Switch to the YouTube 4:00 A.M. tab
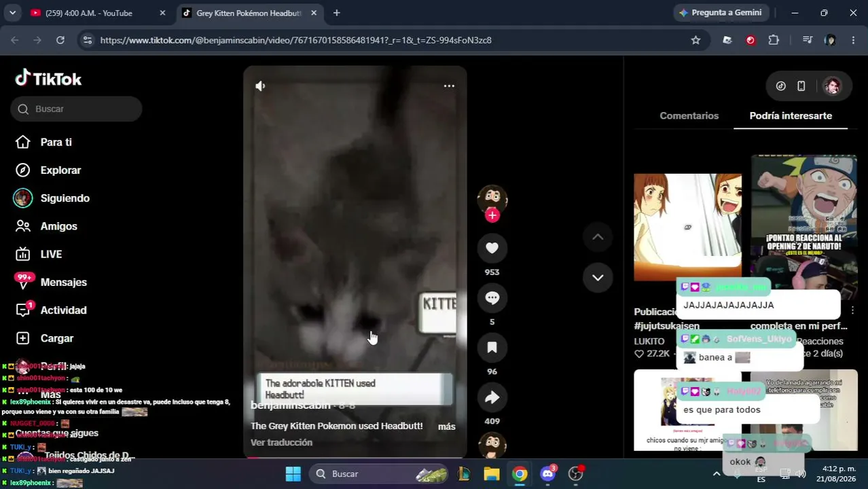 pos(88,13)
